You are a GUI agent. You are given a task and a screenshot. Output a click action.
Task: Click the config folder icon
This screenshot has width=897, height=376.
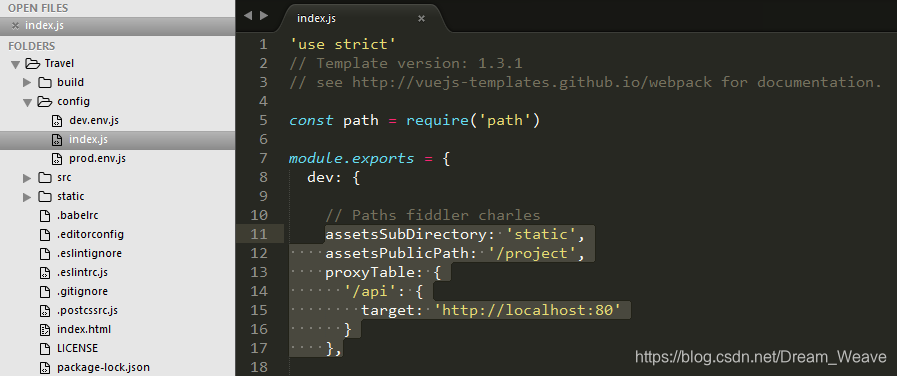(x=45, y=101)
